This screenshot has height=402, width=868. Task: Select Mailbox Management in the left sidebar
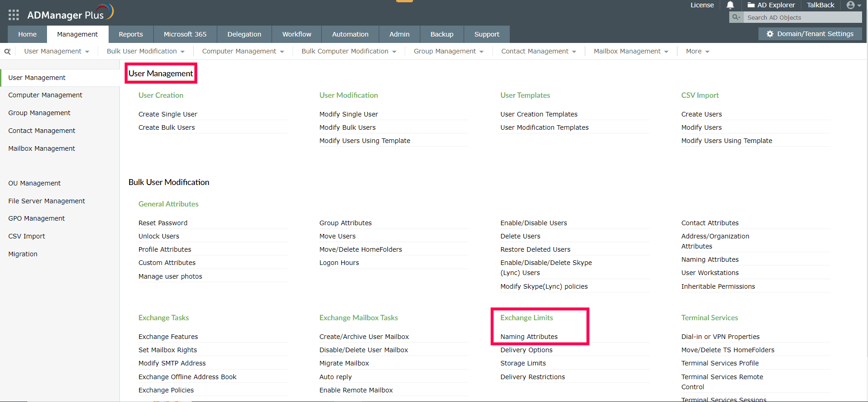pyautogui.click(x=42, y=148)
